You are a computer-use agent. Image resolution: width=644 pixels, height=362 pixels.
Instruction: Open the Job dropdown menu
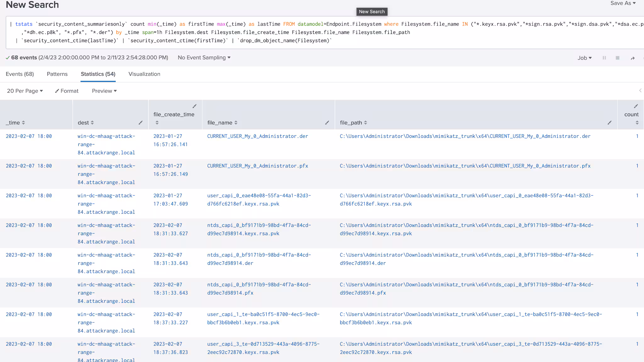point(584,58)
